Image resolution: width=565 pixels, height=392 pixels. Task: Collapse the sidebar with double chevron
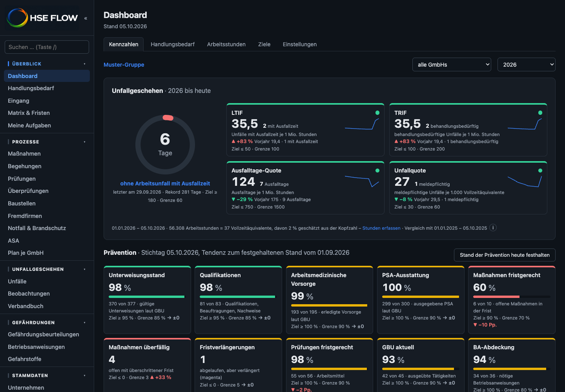(x=86, y=18)
